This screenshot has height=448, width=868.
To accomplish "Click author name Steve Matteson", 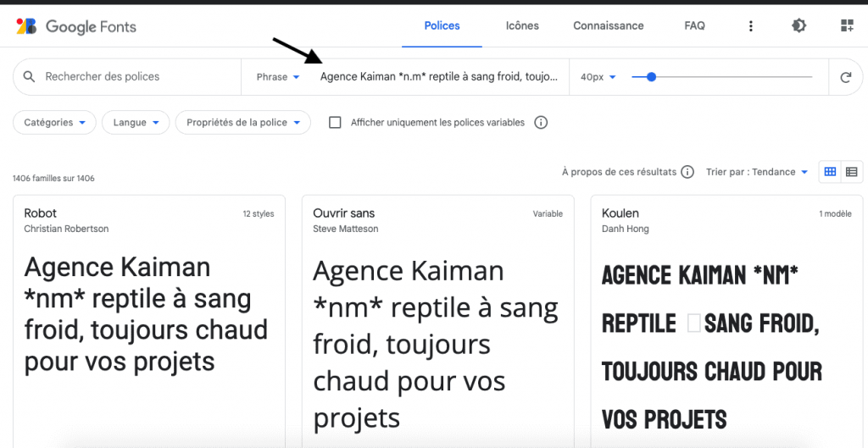I will [x=346, y=229].
